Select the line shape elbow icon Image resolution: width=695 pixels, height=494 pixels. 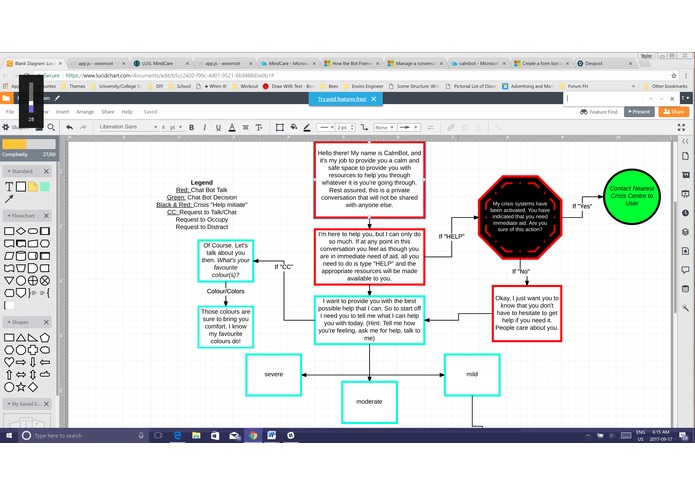point(364,128)
